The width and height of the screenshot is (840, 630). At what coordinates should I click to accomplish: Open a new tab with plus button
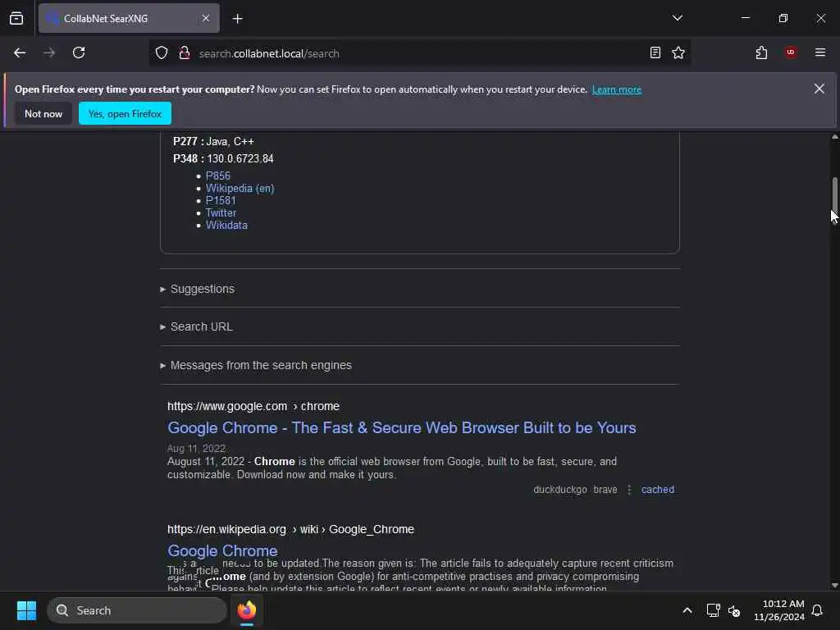(237, 19)
